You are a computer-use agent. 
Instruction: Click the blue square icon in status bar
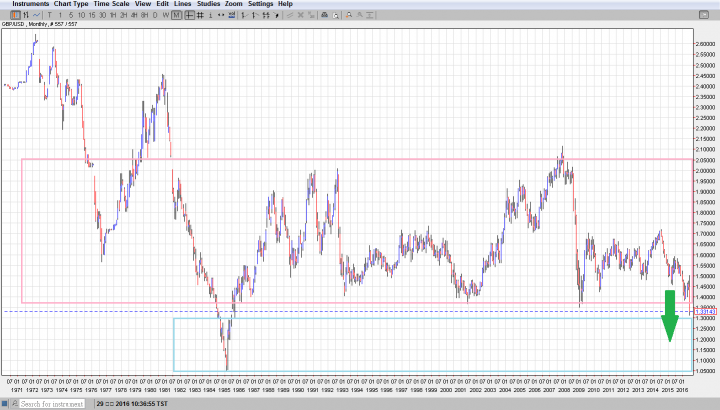pos(5,404)
